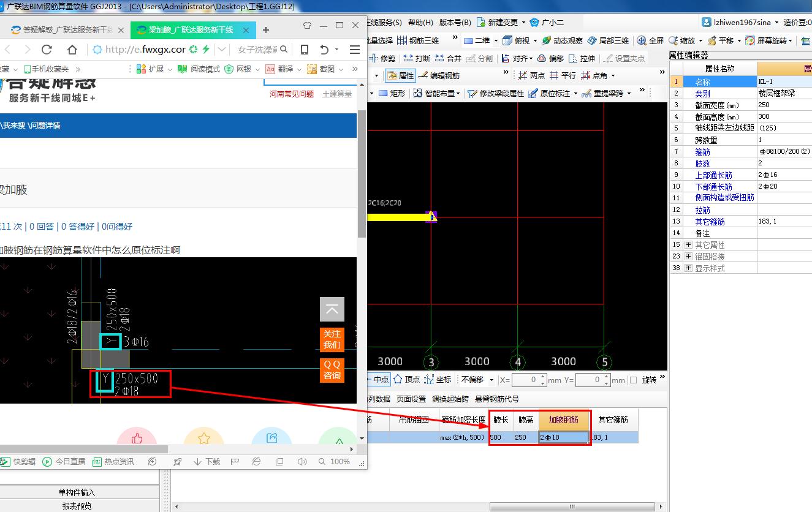Image resolution: width=812 pixels, height=512 pixels.
Task: Expand 显示样式 row in property editor
Action: click(x=688, y=268)
